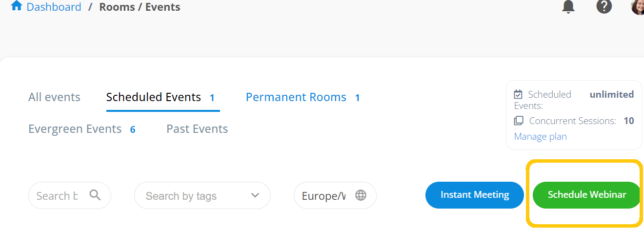Click the Concurrent Sessions icon
Viewport: 644px width, 233px height.
519,121
